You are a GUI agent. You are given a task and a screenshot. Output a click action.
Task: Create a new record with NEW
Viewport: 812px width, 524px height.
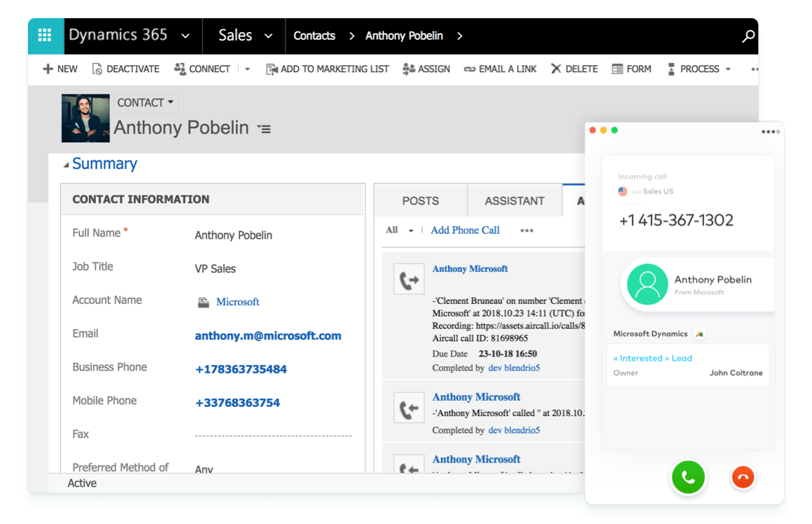click(x=60, y=69)
